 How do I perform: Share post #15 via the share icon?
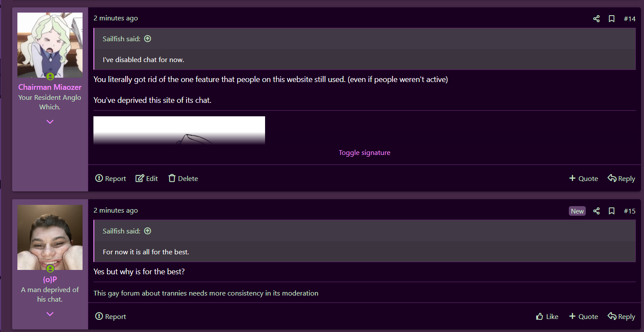(x=596, y=211)
